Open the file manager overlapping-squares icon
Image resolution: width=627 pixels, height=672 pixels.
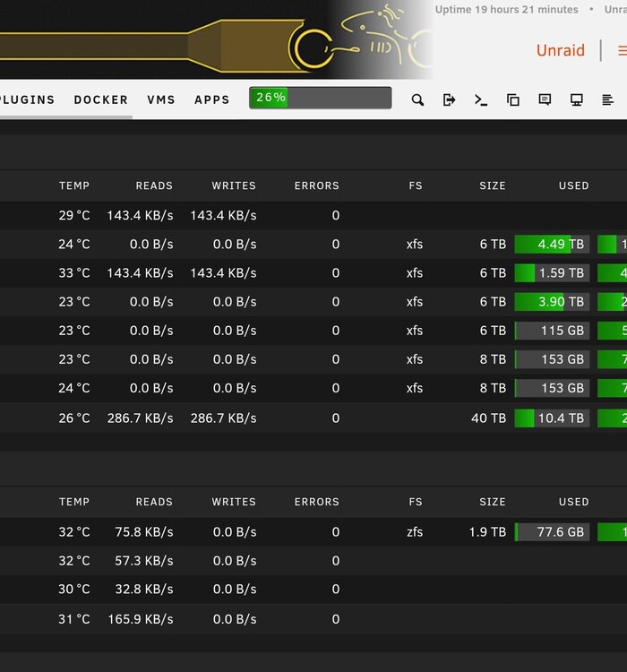(513, 99)
